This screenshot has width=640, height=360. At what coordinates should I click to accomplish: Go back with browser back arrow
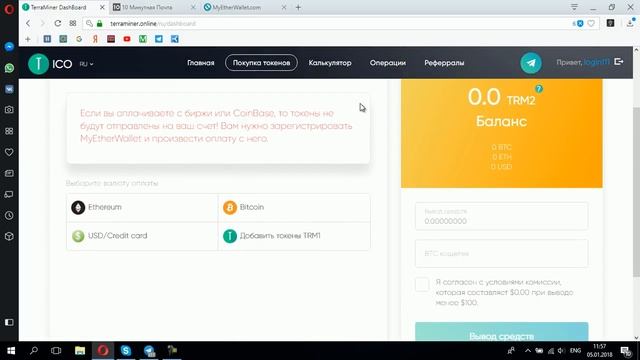point(28,24)
